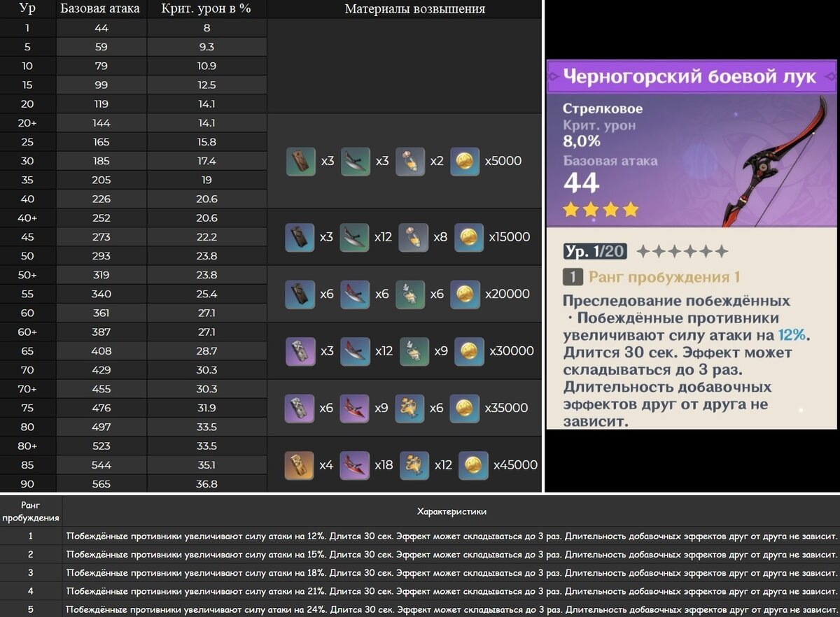The image size is (840, 617).
Task: Click the stone tile material icon in x5000 row
Action: point(301,161)
